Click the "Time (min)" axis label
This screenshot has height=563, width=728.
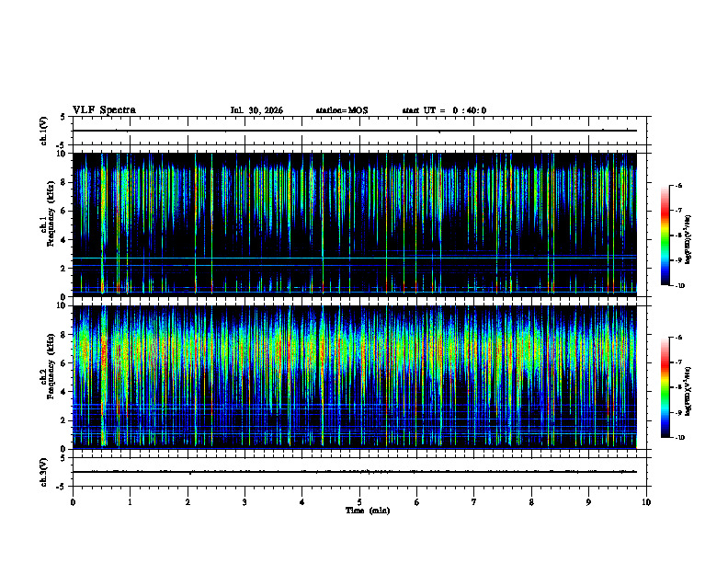(368, 511)
